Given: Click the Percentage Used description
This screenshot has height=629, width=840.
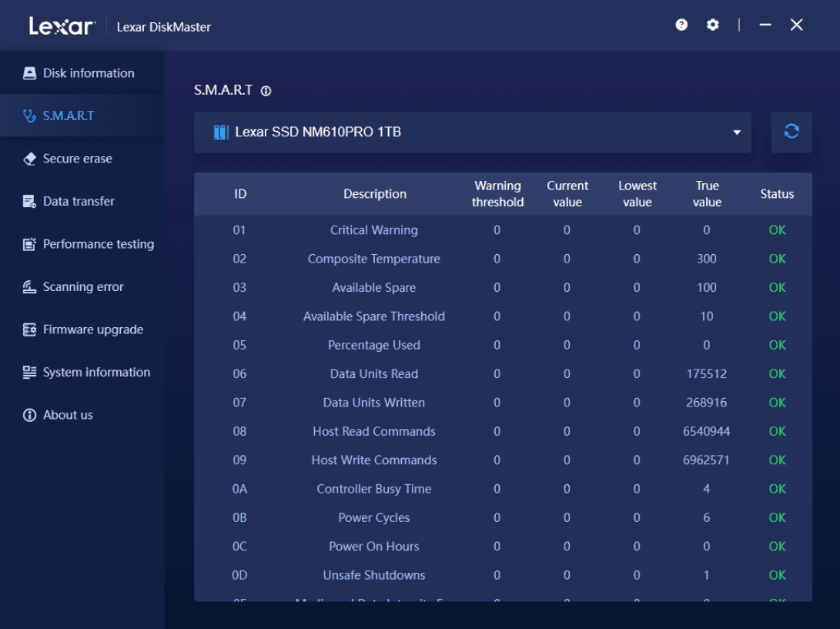Looking at the screenshot, I should [374, 346].
